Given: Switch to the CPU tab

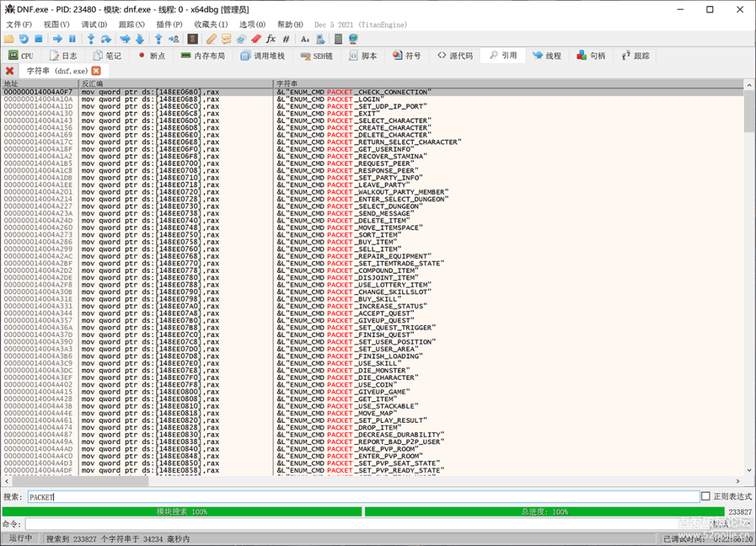Looking at the screenshot, I should [x=21, y=56].
